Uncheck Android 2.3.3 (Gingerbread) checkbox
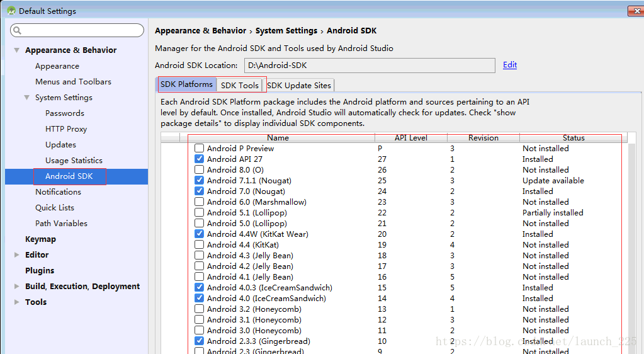Viewport: 644px width, 354px height. click(199, 340)
